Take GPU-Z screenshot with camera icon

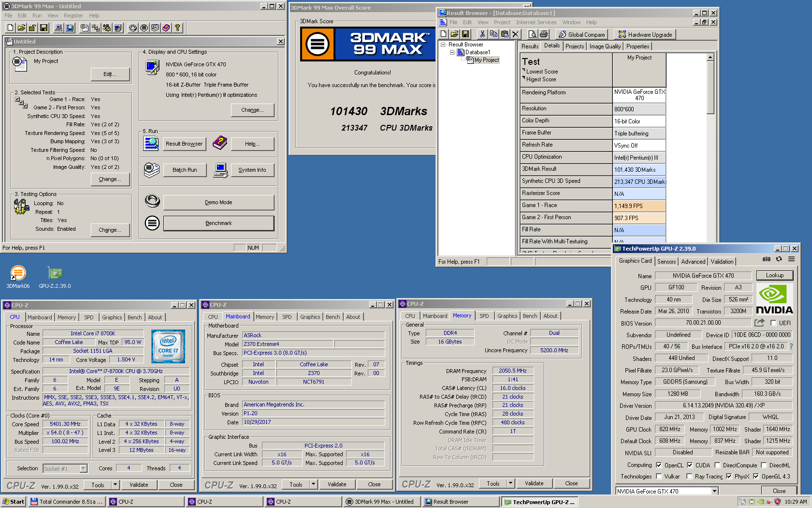click(x=767, y=259)
